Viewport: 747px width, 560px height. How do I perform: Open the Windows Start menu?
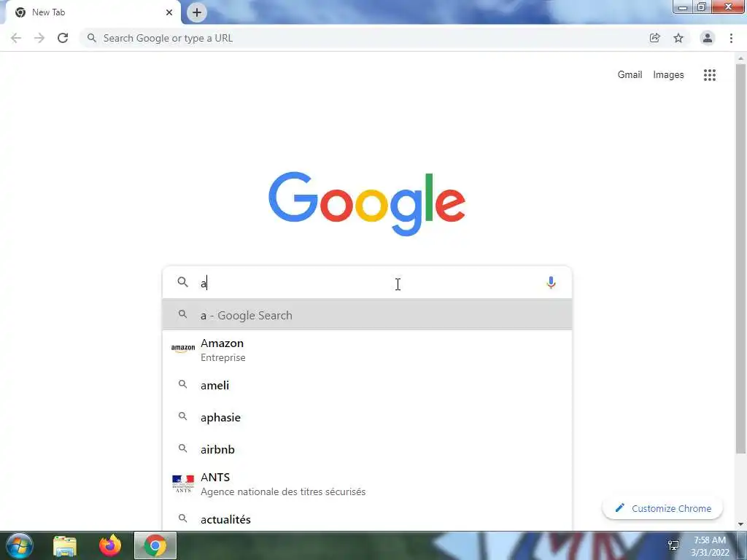20,545
